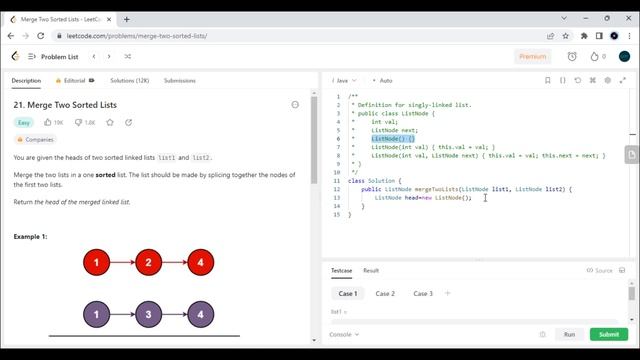This screenshot has width=640, height=360.
Task: Click the Premium button
Action: (533, 56)
